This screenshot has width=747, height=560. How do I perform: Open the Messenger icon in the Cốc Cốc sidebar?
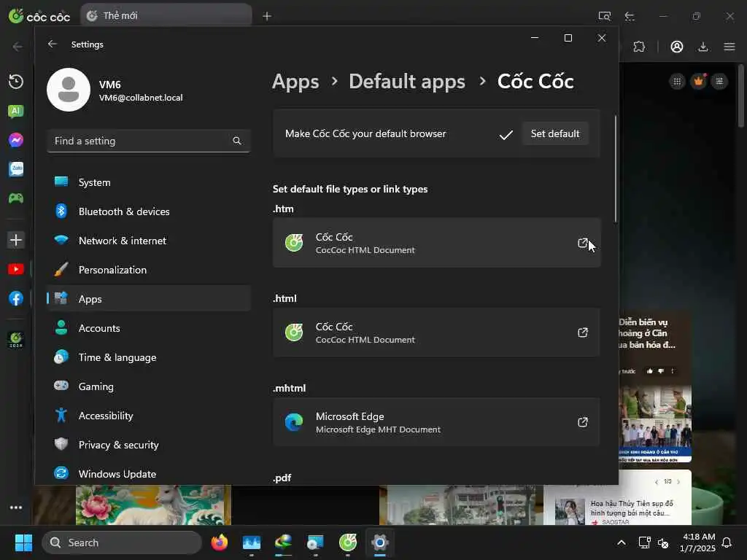(x=16, y=140)
